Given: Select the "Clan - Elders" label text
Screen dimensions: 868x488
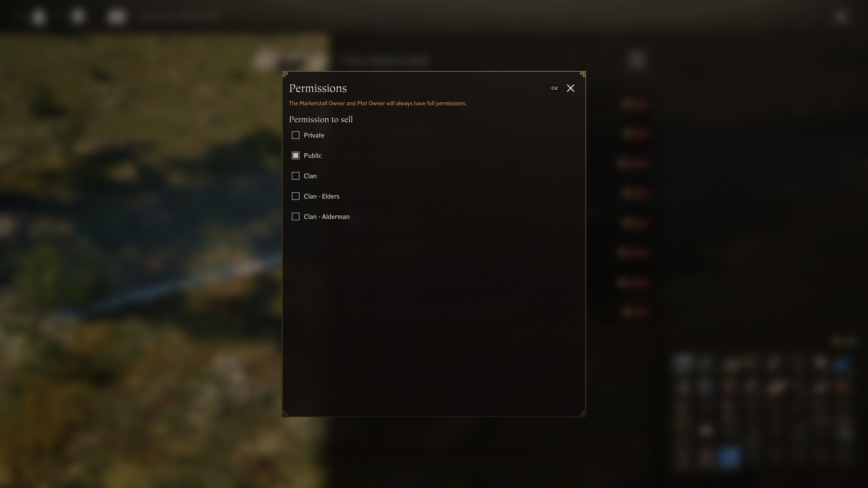Looking at the screenshot, I should [321, 196].
